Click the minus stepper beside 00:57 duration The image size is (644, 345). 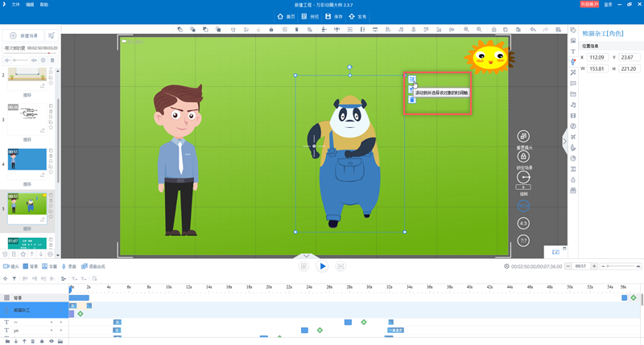pyautogui.click(x=568, y=266)
